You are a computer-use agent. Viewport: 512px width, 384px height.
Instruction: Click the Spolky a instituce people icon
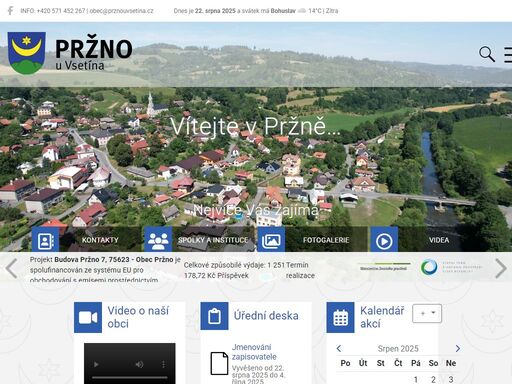coord(158,241)
